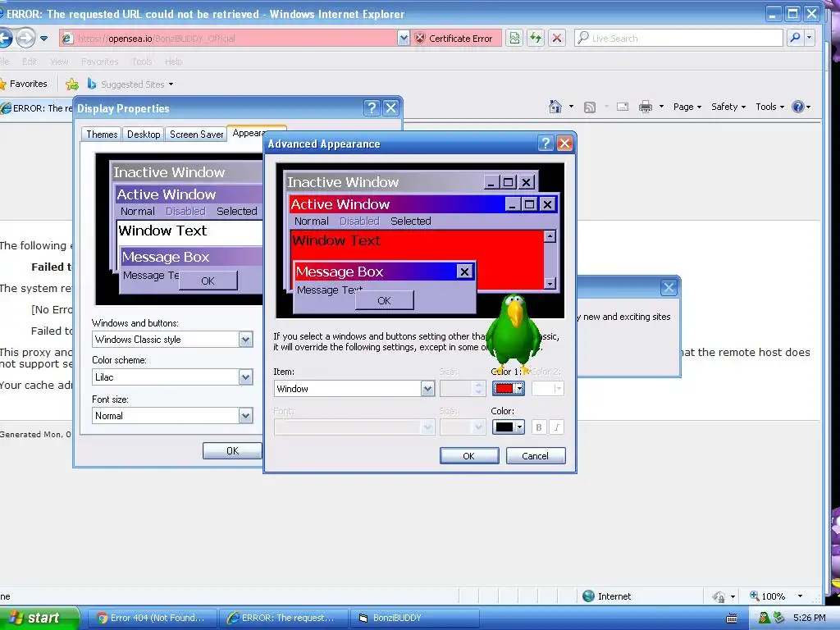The width and height of the screenshot is (840, 630).
Task: Open the Tools command bar menu
Action: [769, 107]
